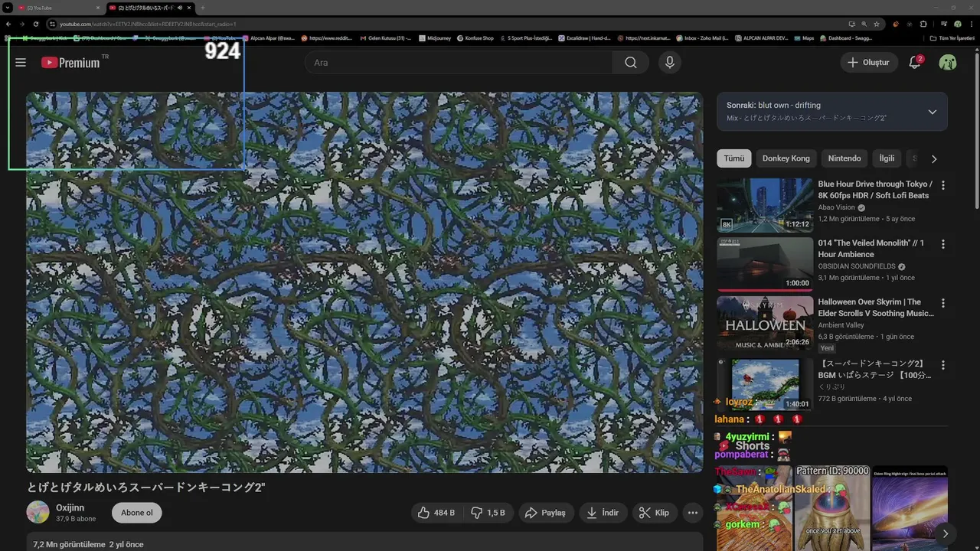
Task: Open options for the 1:40:01 BGM video
Action: [943, 365]
